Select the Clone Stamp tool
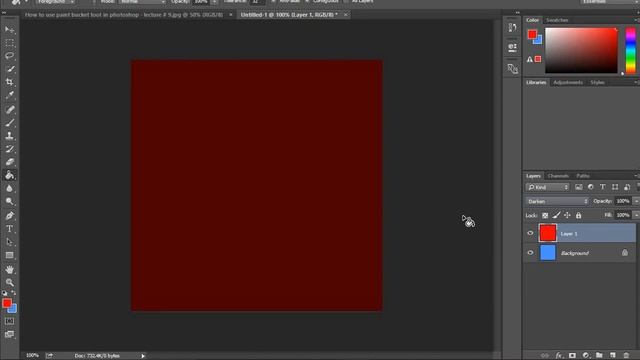The width and height of the screenshot is (640, 360). point(9,136)
